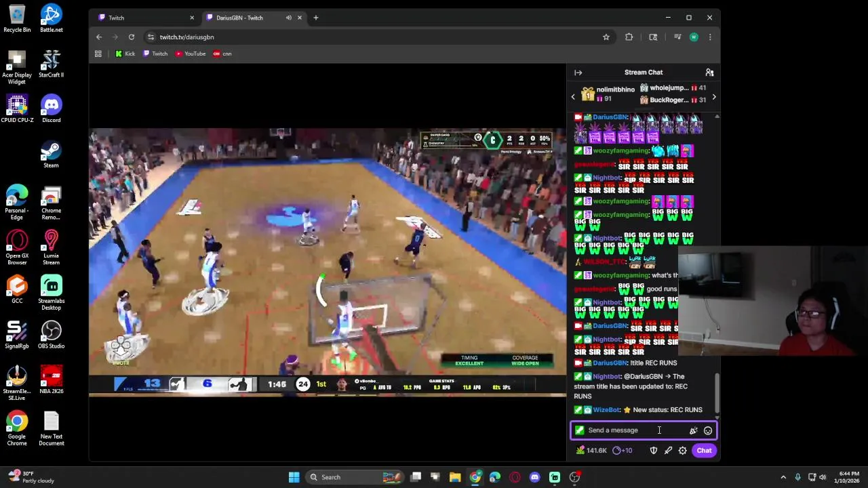Screen dimensions: 868x488
Task: Open the Steam desktop shortcut
Action: (x=52, y=154)
